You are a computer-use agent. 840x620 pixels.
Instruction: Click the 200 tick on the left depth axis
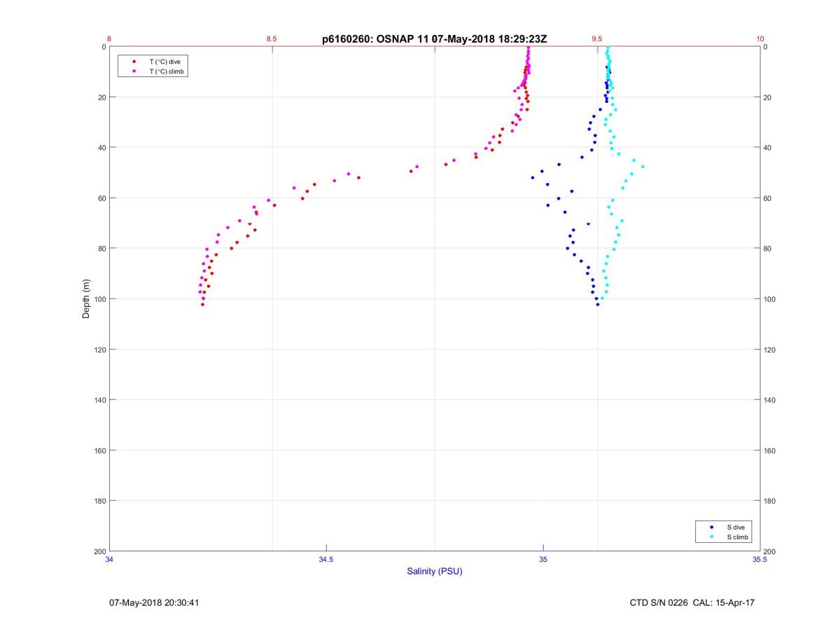pos(99,551)
